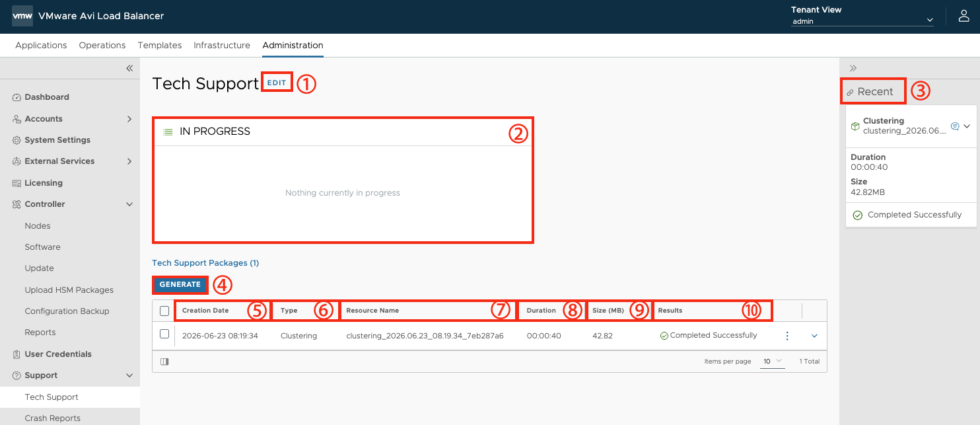Viewport: 980px width, 425px height.
Task: Collapse the left sidebar with double-chevron icon
Action: tap(129, 68)
